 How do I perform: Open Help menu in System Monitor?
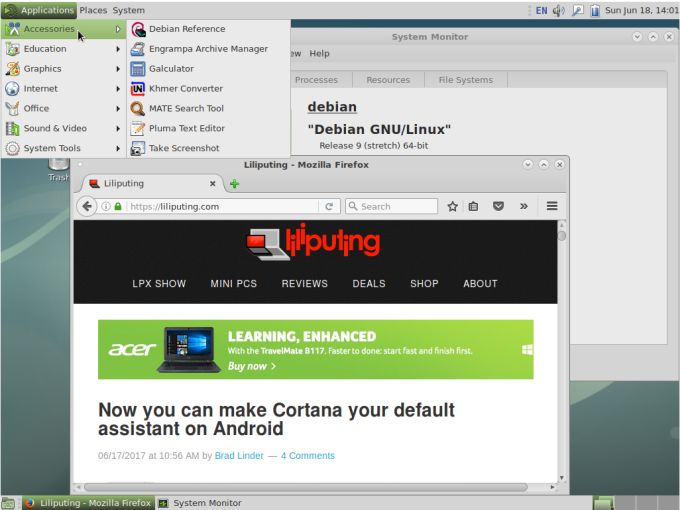point(319,53)
